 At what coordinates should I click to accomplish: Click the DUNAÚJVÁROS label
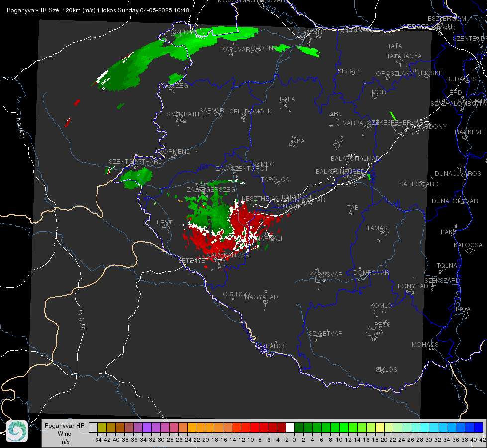click(x=458, y=174)
